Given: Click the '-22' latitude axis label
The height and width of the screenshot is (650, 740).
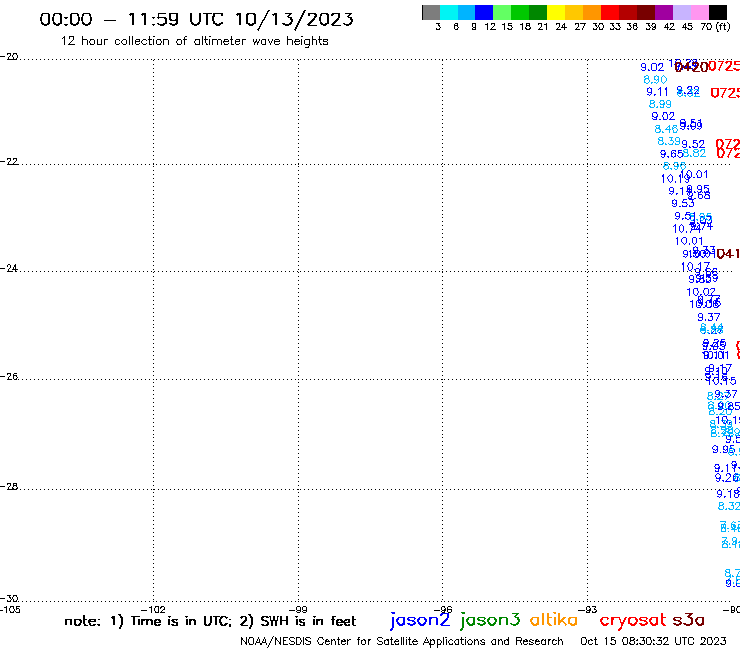Looking at the screenshot, I should (9, 161).
